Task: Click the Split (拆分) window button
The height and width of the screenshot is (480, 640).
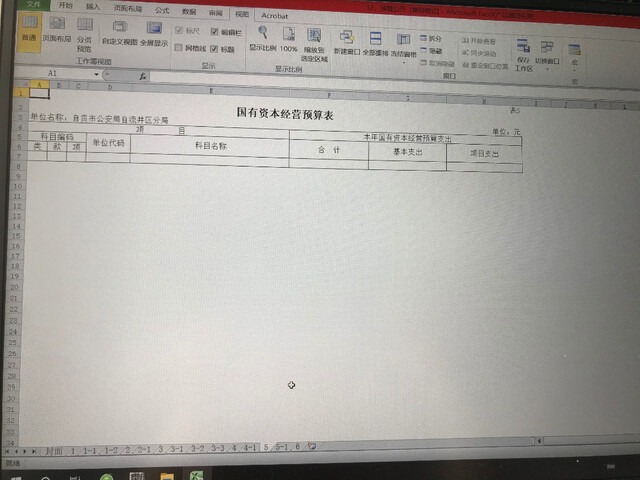Action: click(430, 38)
